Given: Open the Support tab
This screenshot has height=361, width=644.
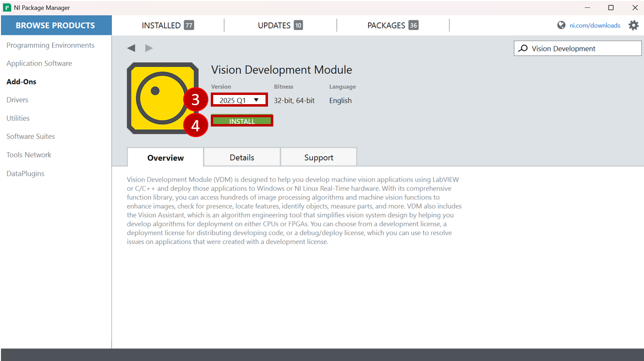Looking at the screenshot, I should (x=318, y=157).
